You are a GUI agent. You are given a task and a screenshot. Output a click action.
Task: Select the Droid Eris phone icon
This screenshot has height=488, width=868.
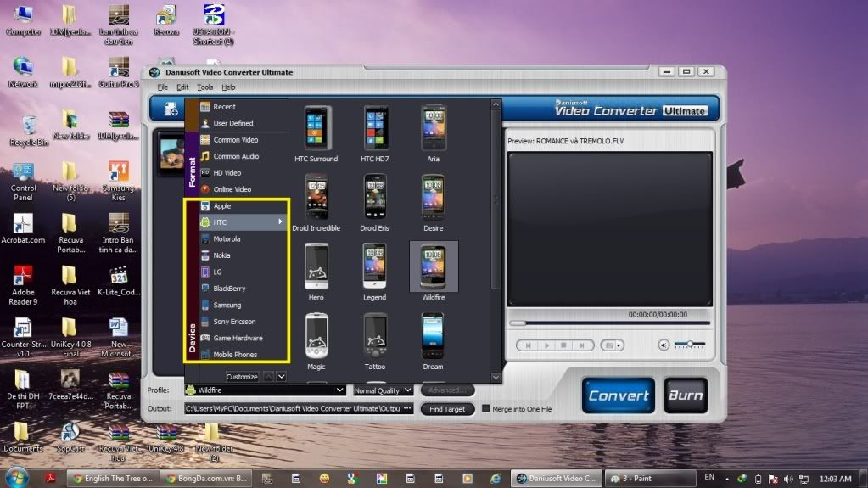point(375,204)
